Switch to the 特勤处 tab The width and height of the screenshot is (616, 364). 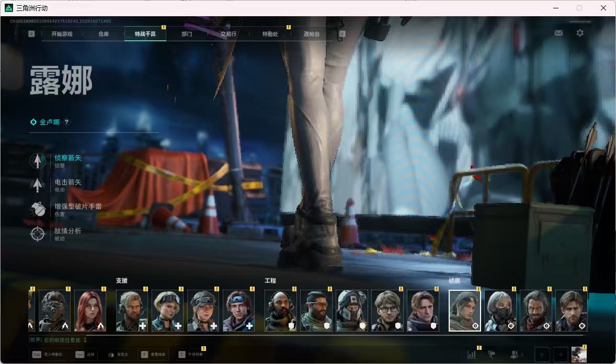(x=270, y=34)
